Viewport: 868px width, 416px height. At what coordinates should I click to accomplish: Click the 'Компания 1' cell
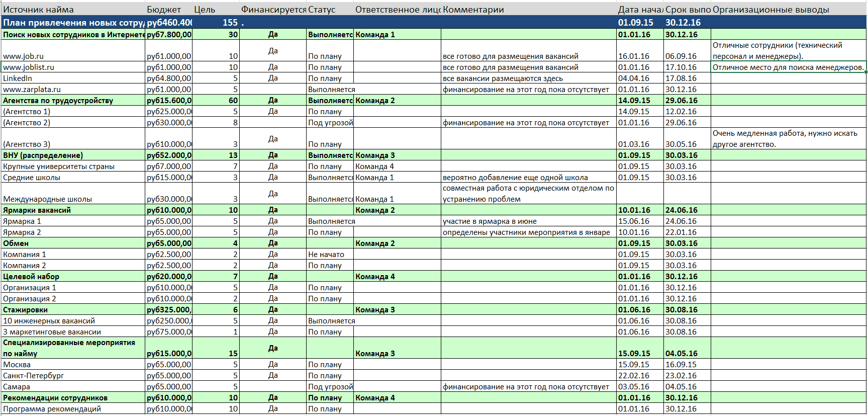pyautogui.click(x=73, y=254)
